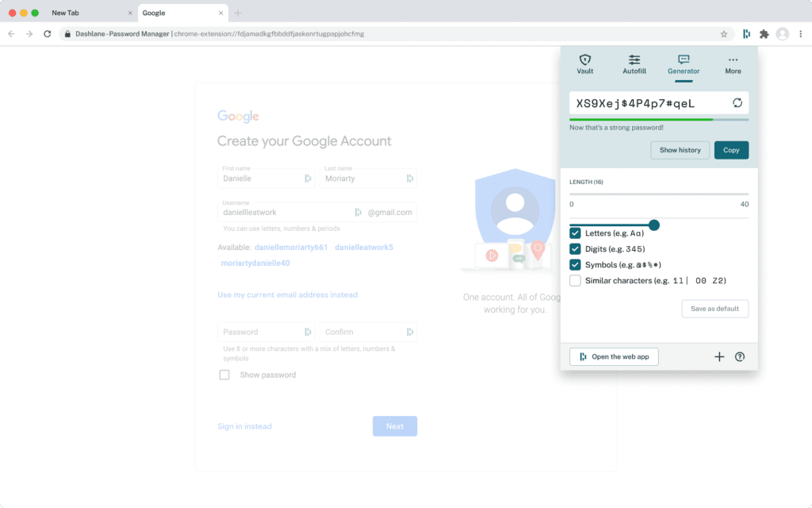Adjust the password length slider
Viewport: 812px width, 508px height.
point(656,225)
